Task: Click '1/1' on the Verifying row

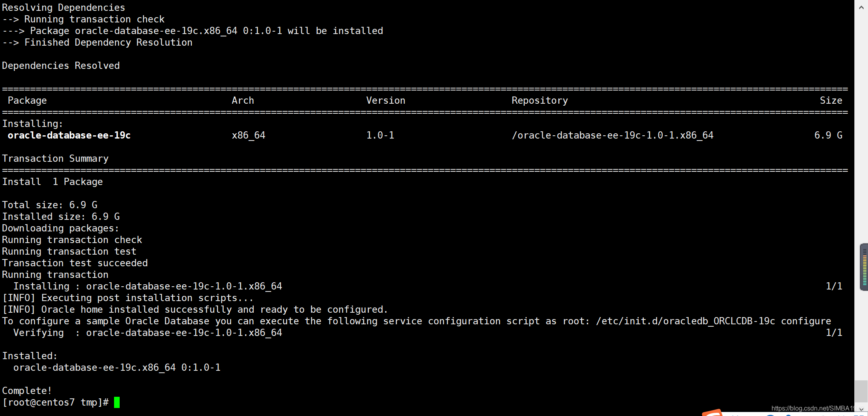Action: pyautogui.click(x=834, y=333)
